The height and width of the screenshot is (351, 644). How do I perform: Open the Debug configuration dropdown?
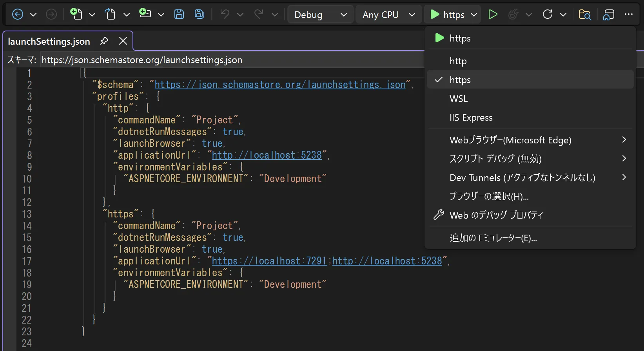(x=320, y=14)
